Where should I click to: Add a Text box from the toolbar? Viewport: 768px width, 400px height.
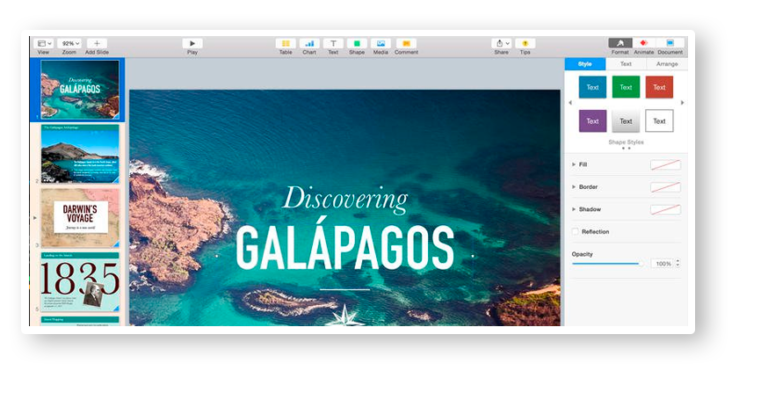click(333, 43)
